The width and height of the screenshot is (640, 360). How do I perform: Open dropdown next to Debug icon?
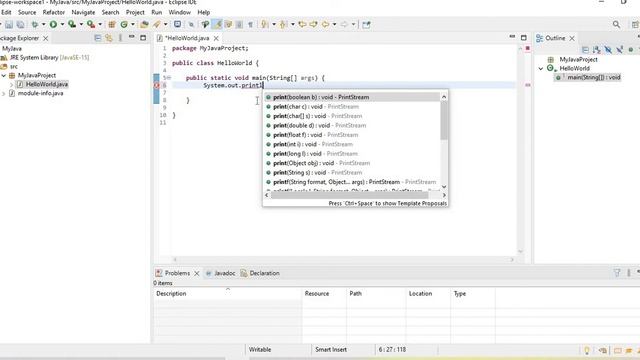[x=43, y=24]
